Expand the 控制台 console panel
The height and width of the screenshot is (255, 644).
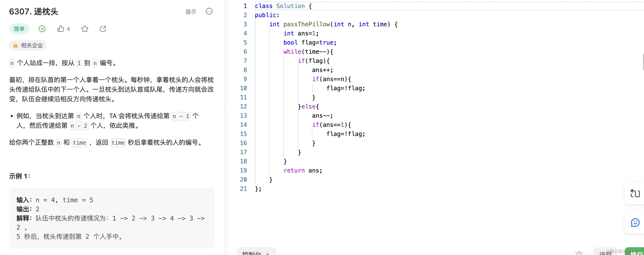256,253
